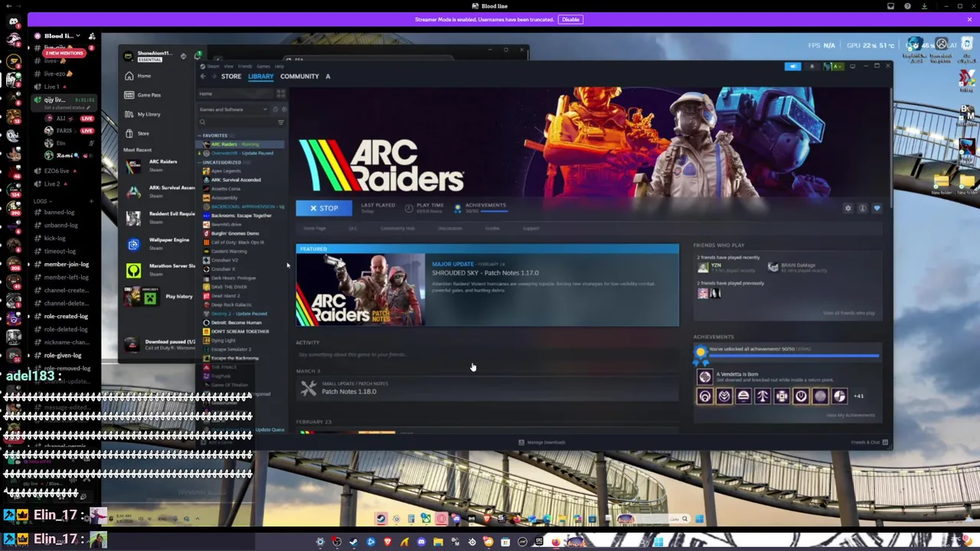Open ARC Raiders game info icon
980x551 pixels.
tap(862, 208)
